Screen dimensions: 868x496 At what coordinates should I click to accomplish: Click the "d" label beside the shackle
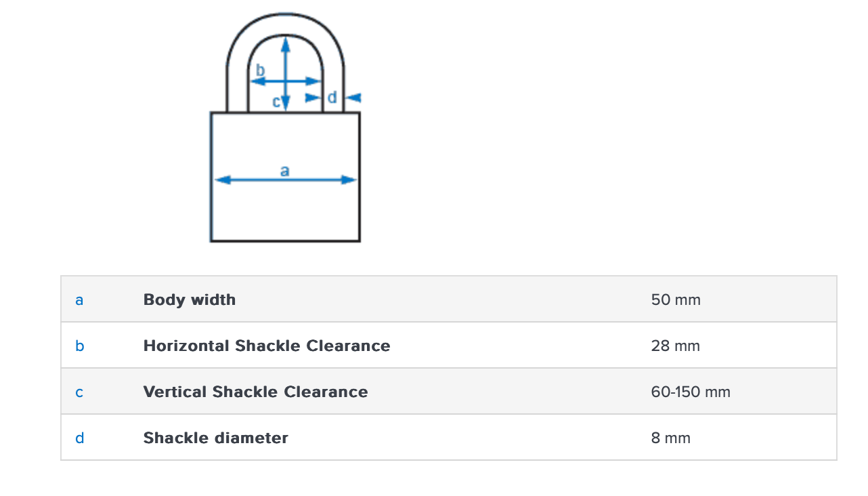click(332, 98)
